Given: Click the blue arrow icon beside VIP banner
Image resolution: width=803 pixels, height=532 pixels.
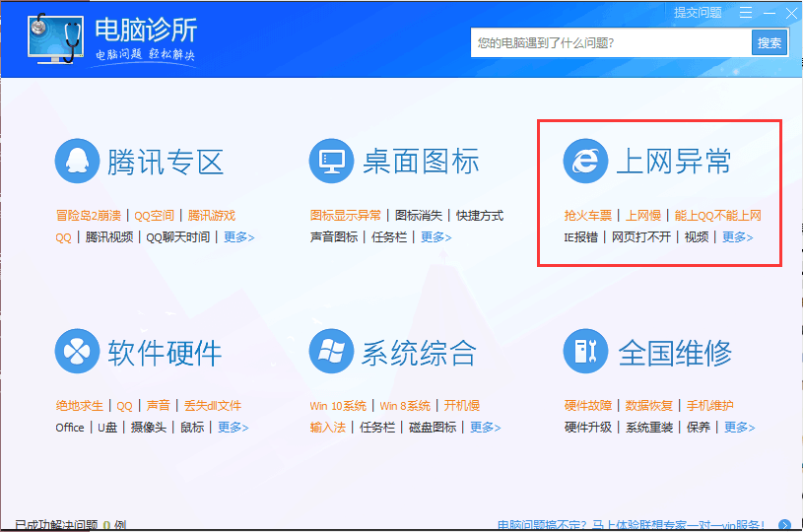Looking at the screenshot, I should [x=784, y=525].
